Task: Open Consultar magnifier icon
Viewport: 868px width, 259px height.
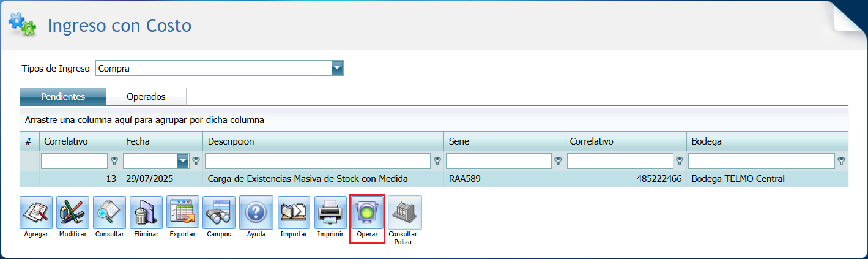Action: (x=109, y=212)
